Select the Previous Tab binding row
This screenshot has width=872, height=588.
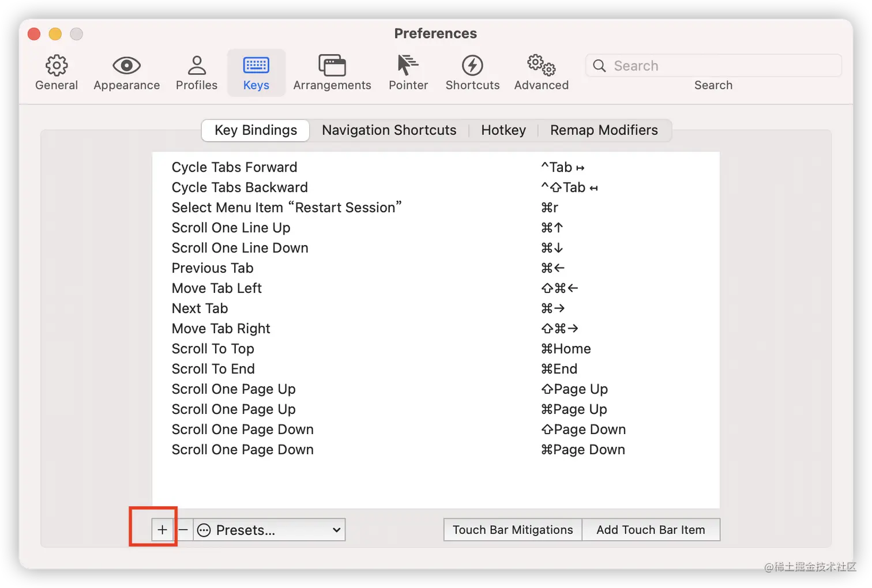tap(435, 268)
